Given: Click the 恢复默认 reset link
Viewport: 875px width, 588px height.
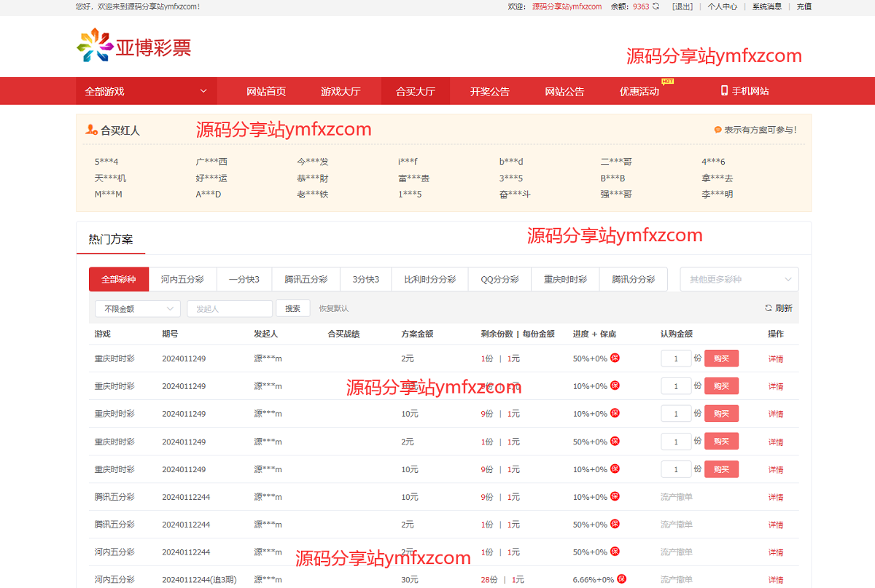Looking at the screenshot, I should click(x=333, y=309).
